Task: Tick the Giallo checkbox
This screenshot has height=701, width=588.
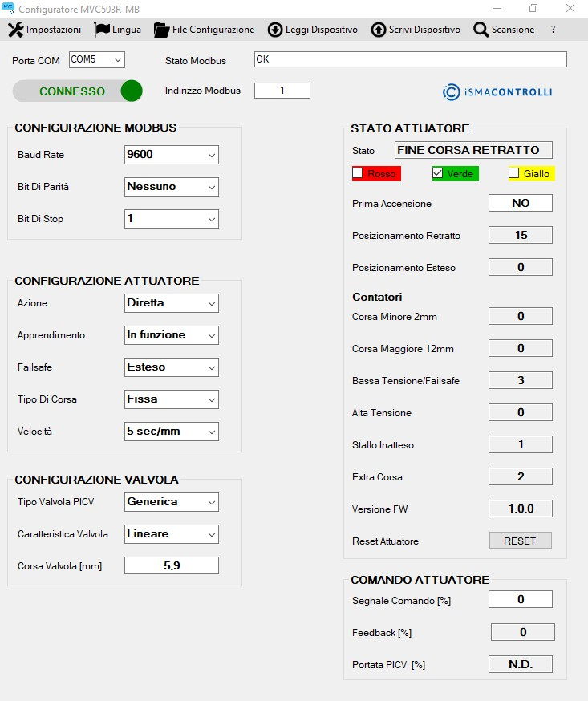Action: 514,173
